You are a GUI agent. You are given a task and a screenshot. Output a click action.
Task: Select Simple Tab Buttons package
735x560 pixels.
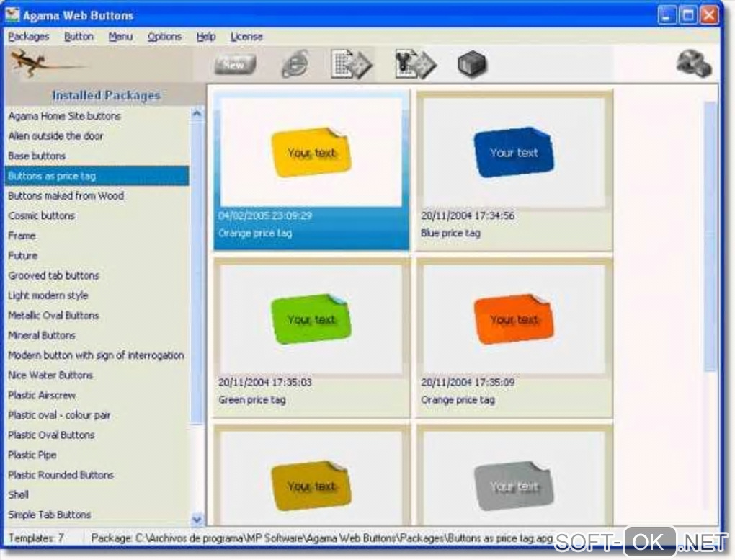click(x=97, y=515)
